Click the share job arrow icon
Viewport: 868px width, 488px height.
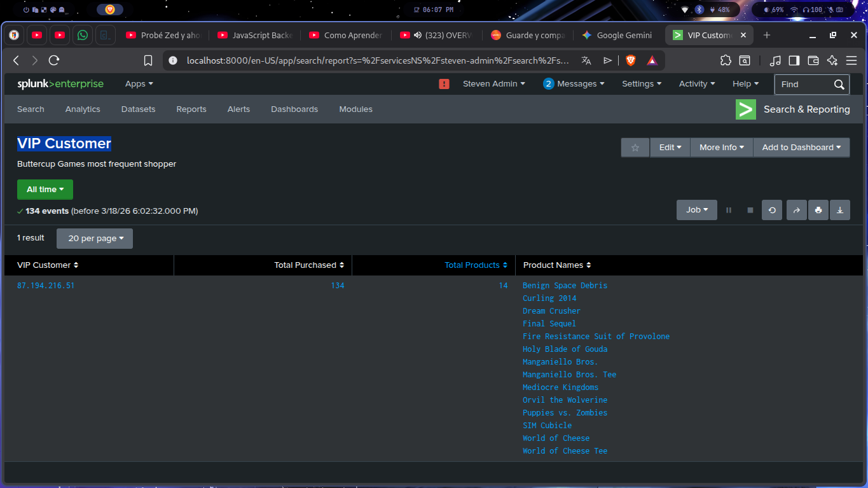796,210
